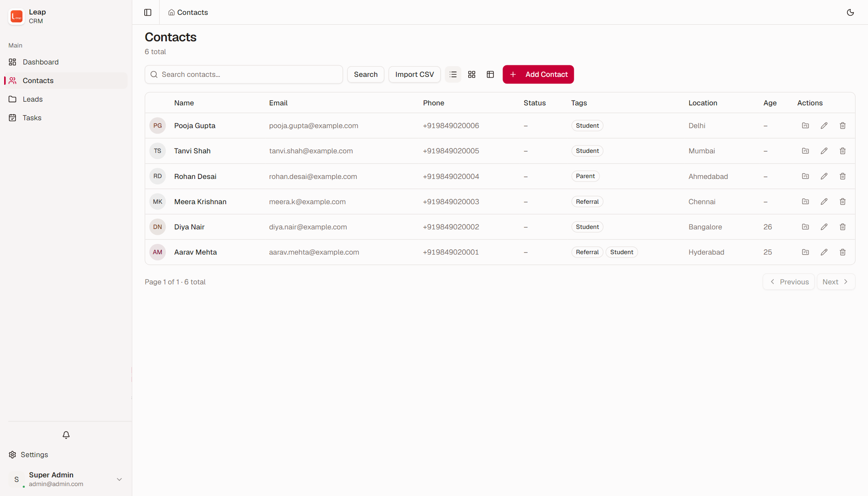Go to Next page
The height and width of the screenshot is (496, 868).
click(x=836, y=282)
